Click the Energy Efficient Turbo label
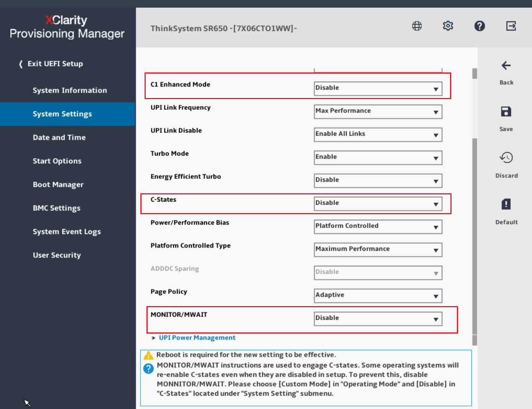 [186, 176]
